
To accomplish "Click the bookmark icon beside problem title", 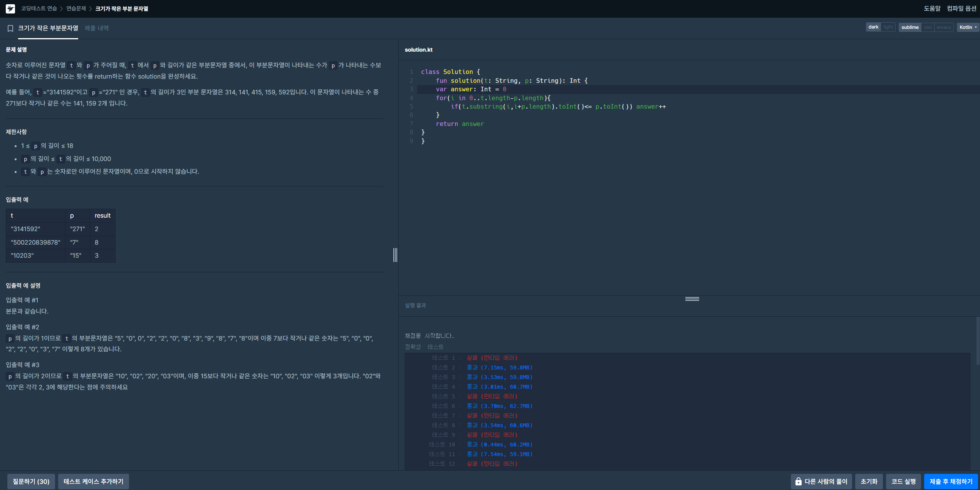I will point(10,28).
